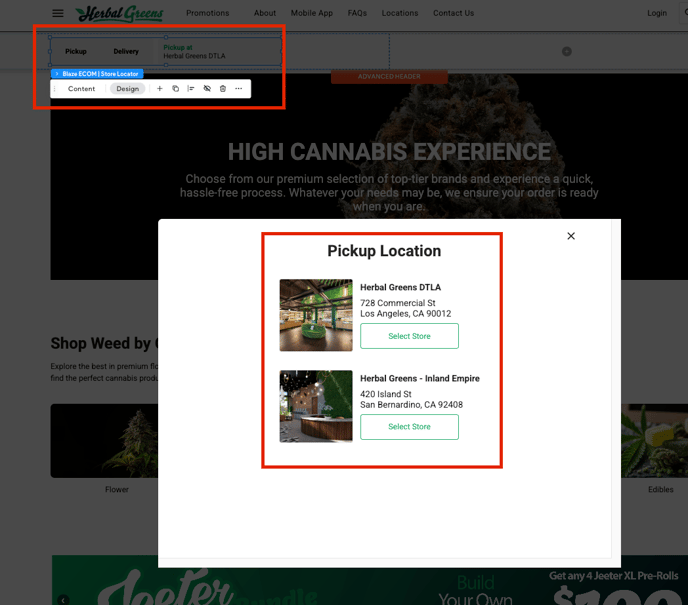This screenshot has width=688, height=605.
Task: Click the Inland Empire store photo
Action: pos(316,406)
